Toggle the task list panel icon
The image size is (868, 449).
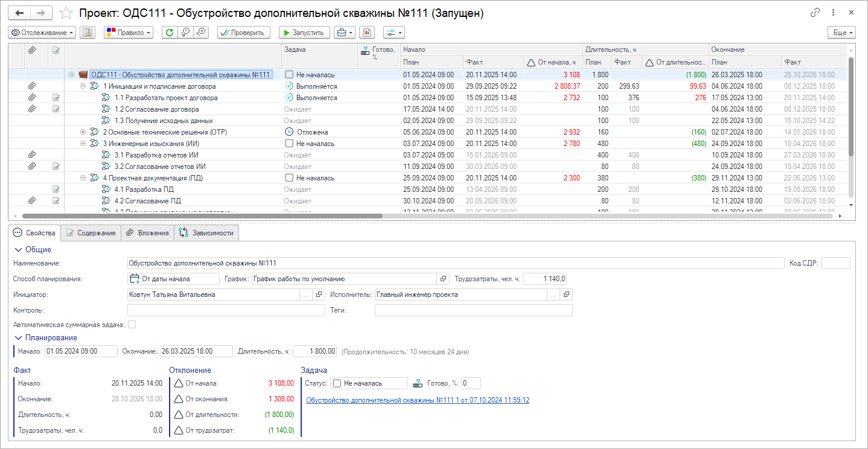pos(88,33)
